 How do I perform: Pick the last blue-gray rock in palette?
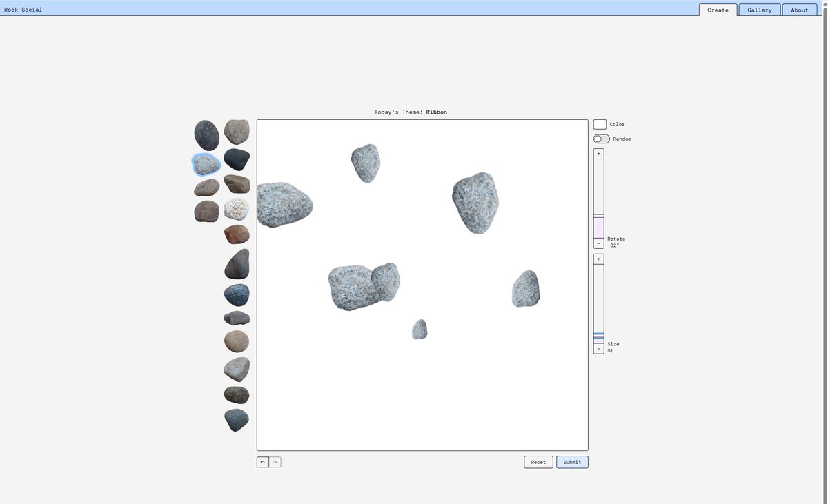coord(237,420)
